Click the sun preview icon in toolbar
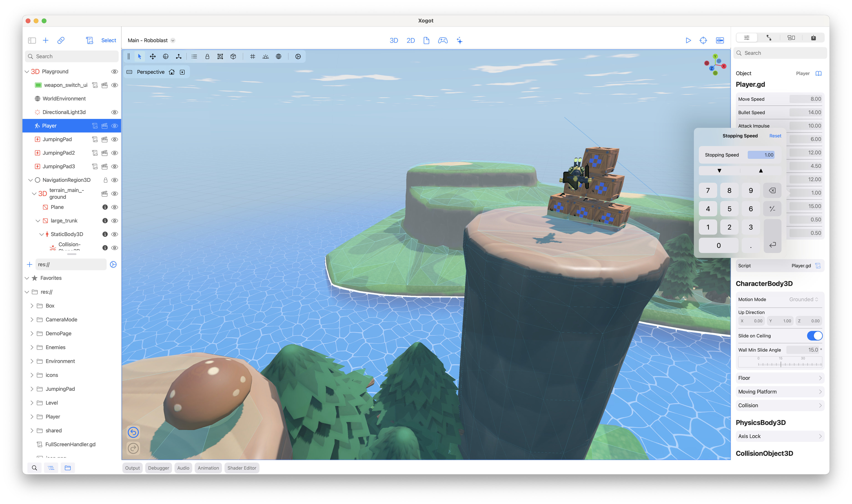 (265, 56)
